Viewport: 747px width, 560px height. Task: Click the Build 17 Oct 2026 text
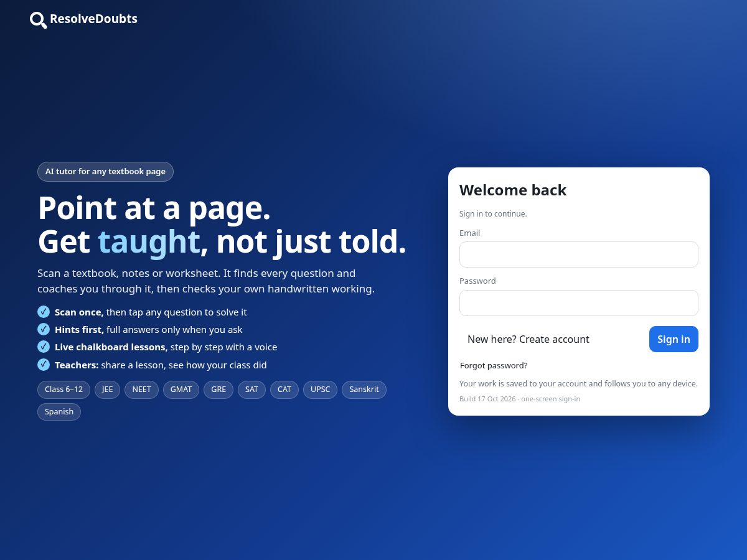click(x=520, y=399)
